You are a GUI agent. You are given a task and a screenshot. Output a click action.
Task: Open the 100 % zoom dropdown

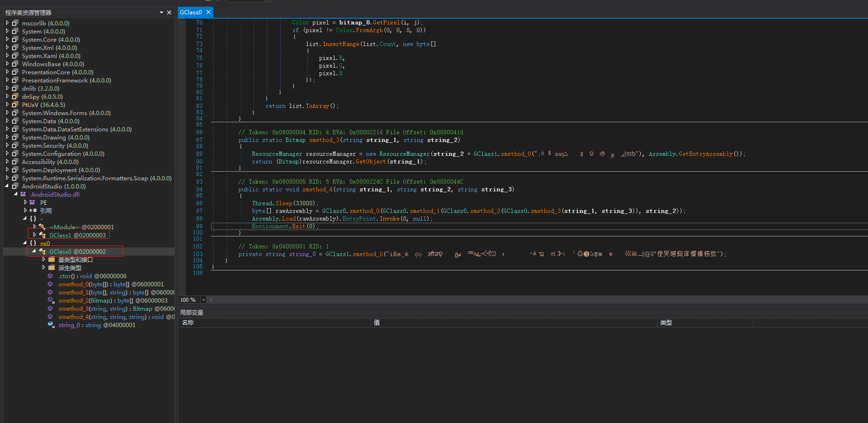[x=204, y=300]
